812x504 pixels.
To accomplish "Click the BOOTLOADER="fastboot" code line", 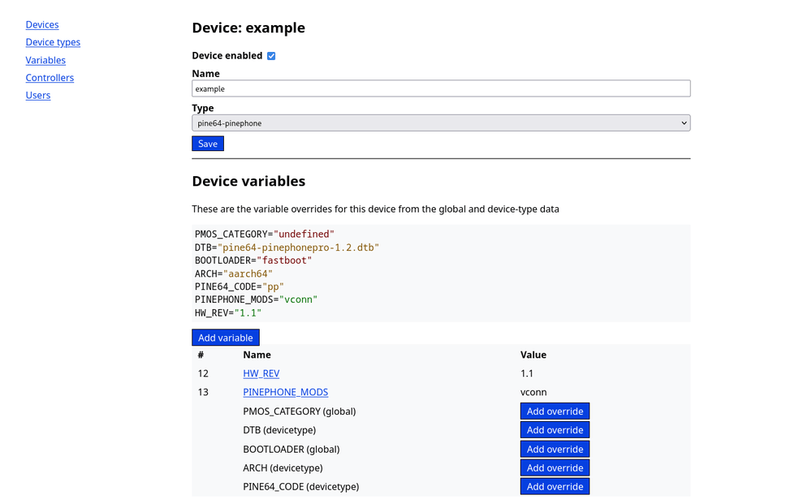I will pos(253,261).
